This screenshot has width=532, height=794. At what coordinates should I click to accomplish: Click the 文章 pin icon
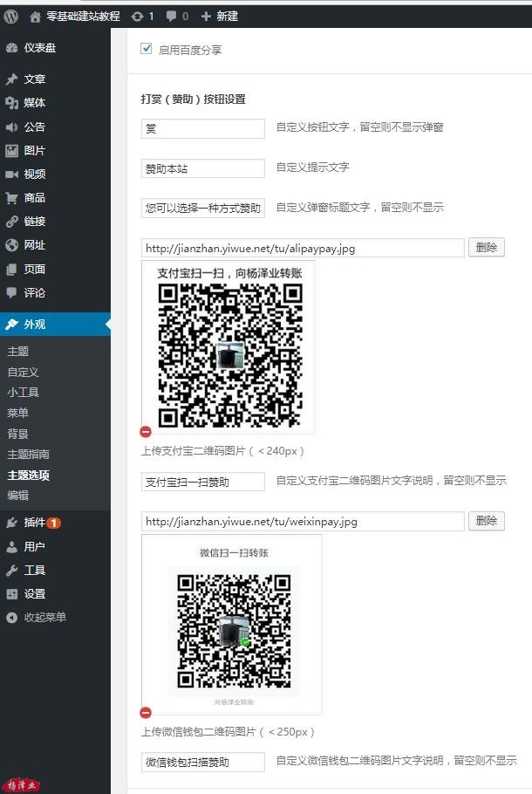tap(11, 79)
